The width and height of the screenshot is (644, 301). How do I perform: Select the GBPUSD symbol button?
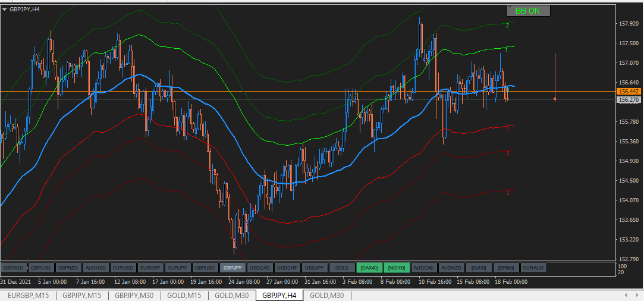[205, 268]
